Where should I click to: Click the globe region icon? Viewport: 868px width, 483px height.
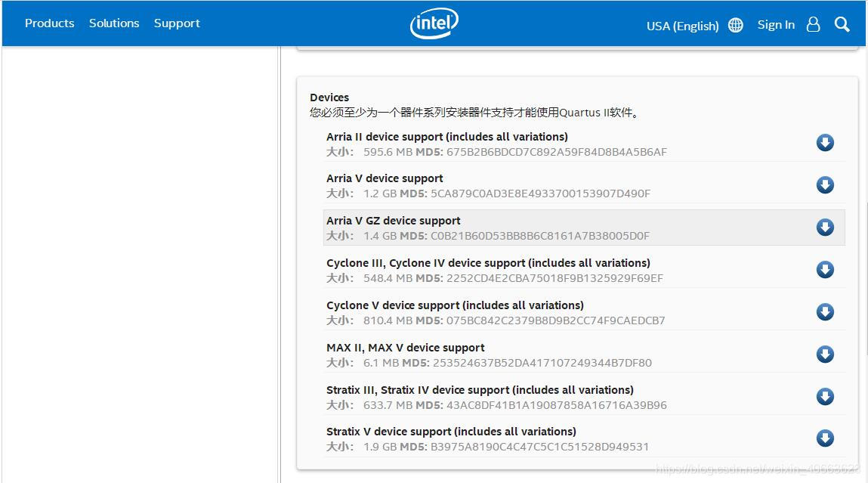[736, 25]
